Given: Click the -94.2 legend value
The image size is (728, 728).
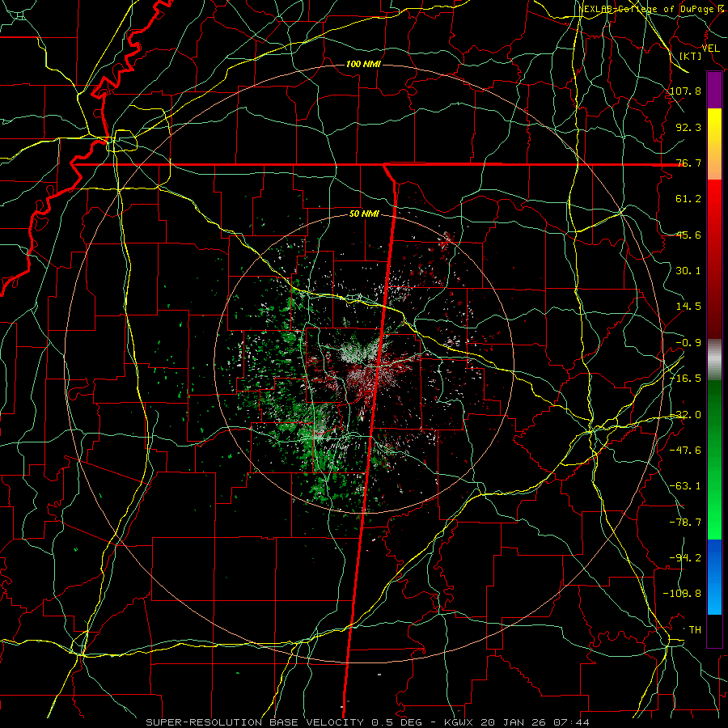Looking at the screenshot, I should (685, 558).
